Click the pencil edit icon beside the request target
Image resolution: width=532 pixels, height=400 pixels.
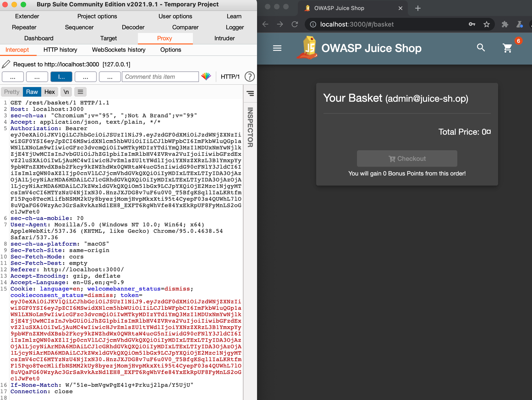tap(6, 64)
